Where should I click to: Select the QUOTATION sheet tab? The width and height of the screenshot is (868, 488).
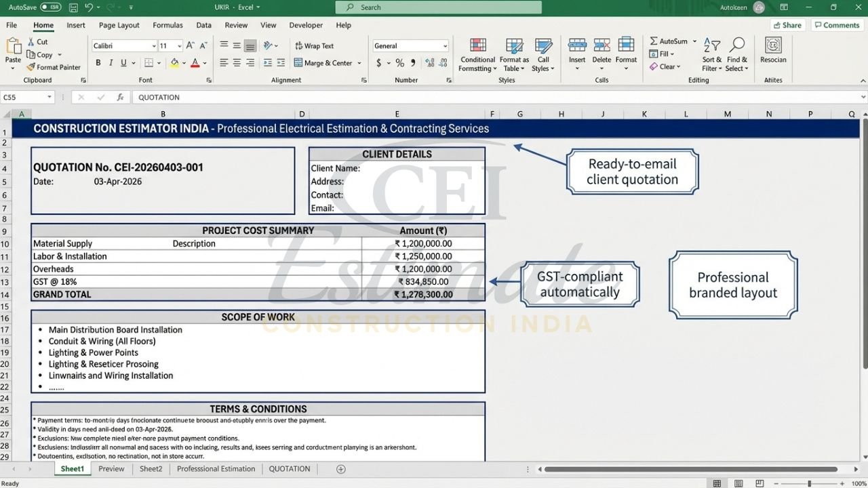[x=290, y=469]
